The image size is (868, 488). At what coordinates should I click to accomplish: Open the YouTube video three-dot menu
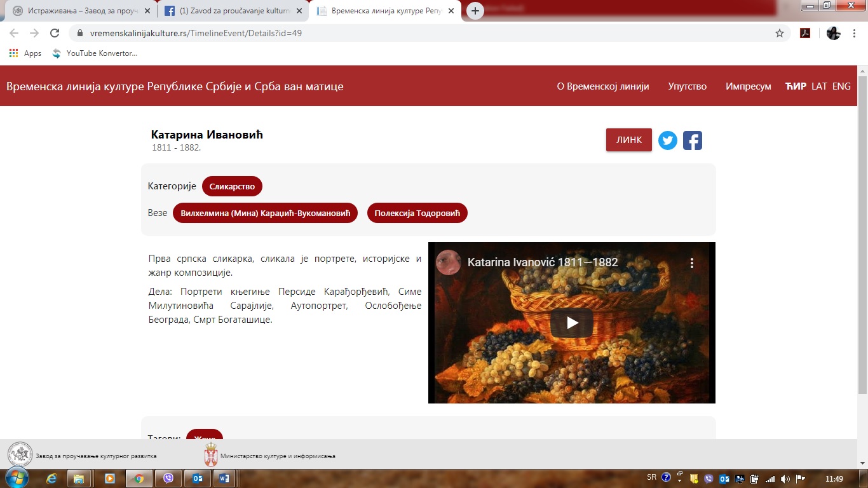pos(691,263)
